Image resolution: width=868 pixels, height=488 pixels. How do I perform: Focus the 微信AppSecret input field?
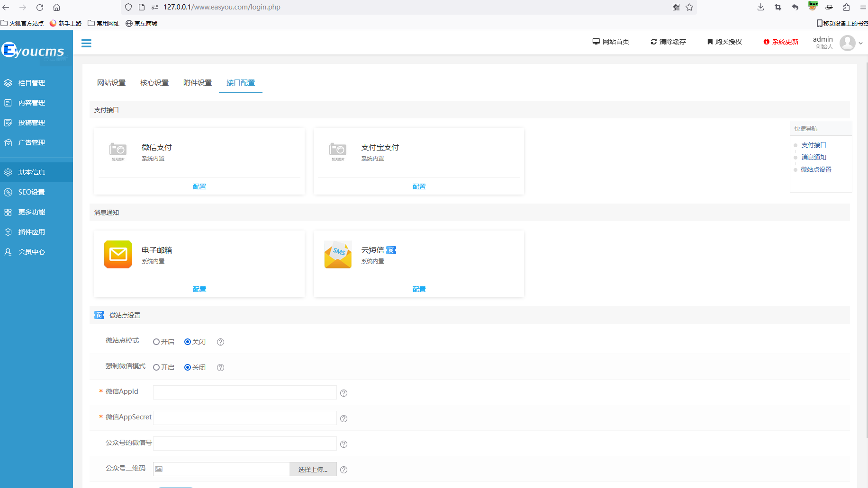(245, 418)
